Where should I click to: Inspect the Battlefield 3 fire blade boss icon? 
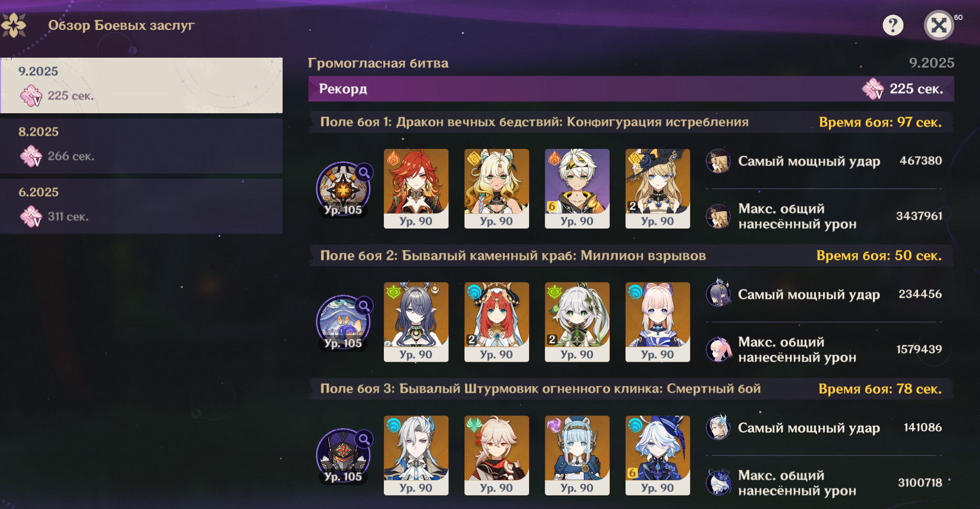343,456
